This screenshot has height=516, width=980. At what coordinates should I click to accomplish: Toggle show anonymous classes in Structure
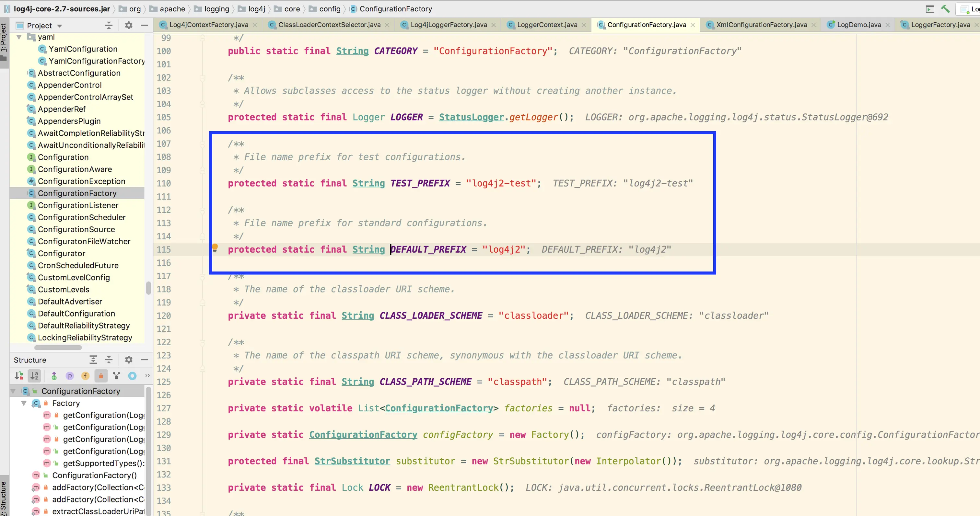pos(116,376)
